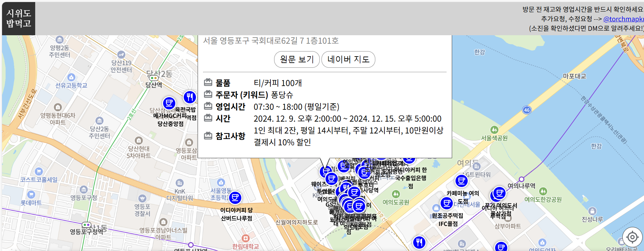Click the 여의도공원 park icon
The height and width of the screenshot is (251, 644).
point(396,194)
